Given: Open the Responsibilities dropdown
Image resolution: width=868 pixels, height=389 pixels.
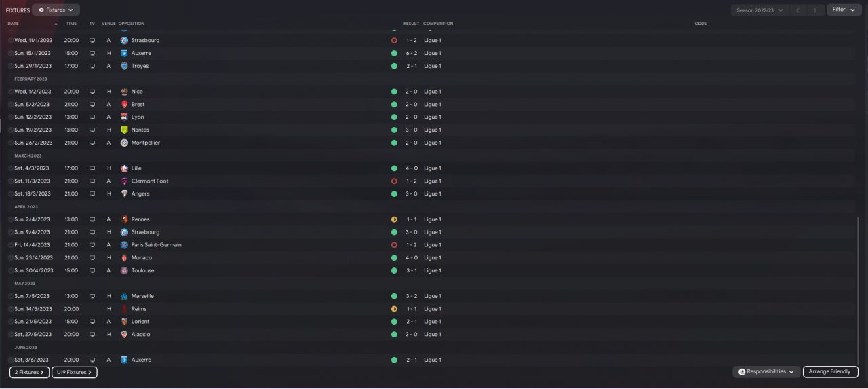Looking at the screenshot, I should tap(766, 372).
